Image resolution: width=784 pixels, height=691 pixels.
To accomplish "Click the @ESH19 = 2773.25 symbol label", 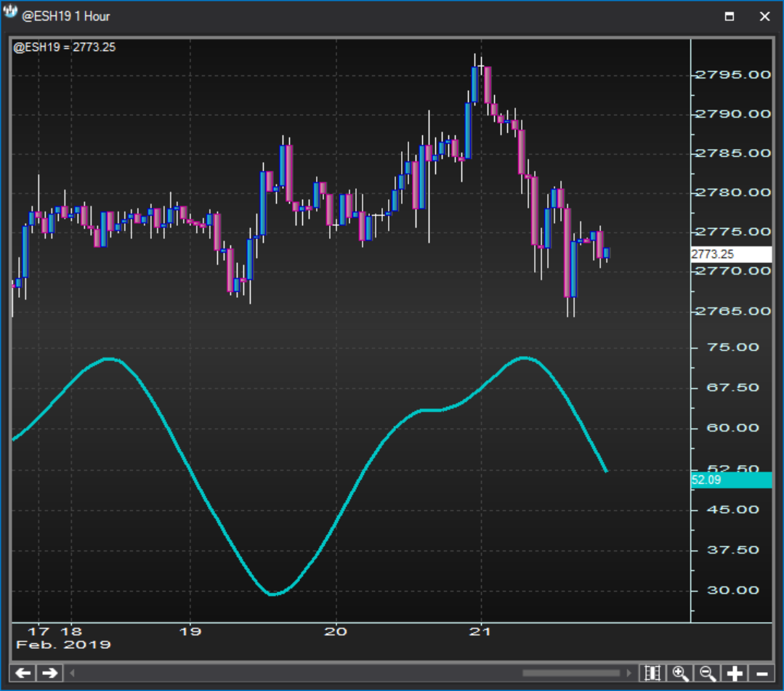I will pyautogui.click(x=65, y=47).
